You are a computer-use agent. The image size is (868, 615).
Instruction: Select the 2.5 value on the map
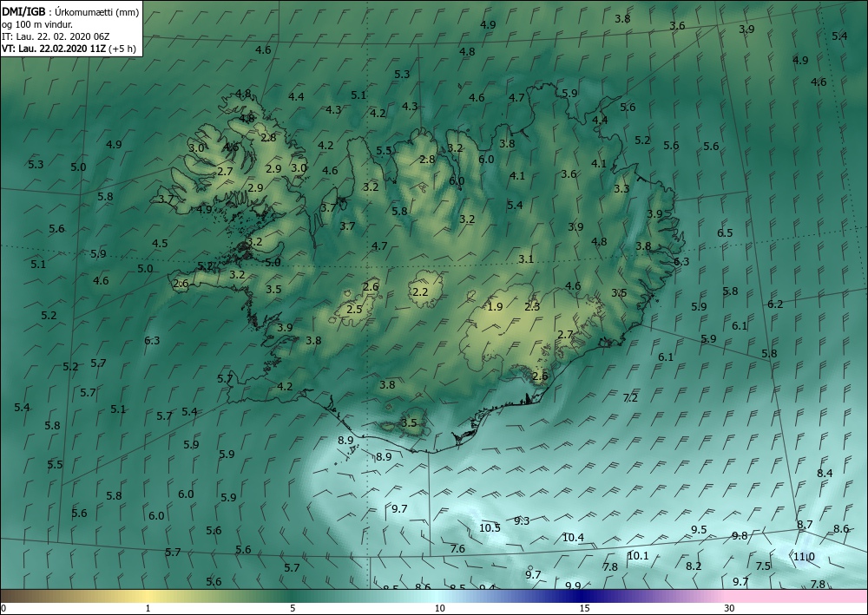tap(354, 309)
